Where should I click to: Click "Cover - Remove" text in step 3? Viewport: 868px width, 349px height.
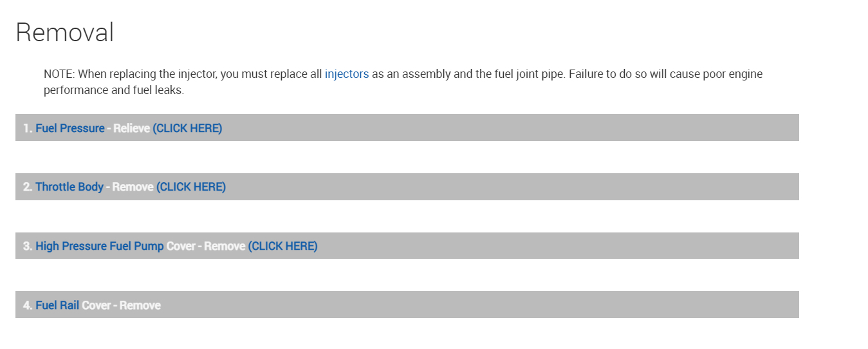206,246
